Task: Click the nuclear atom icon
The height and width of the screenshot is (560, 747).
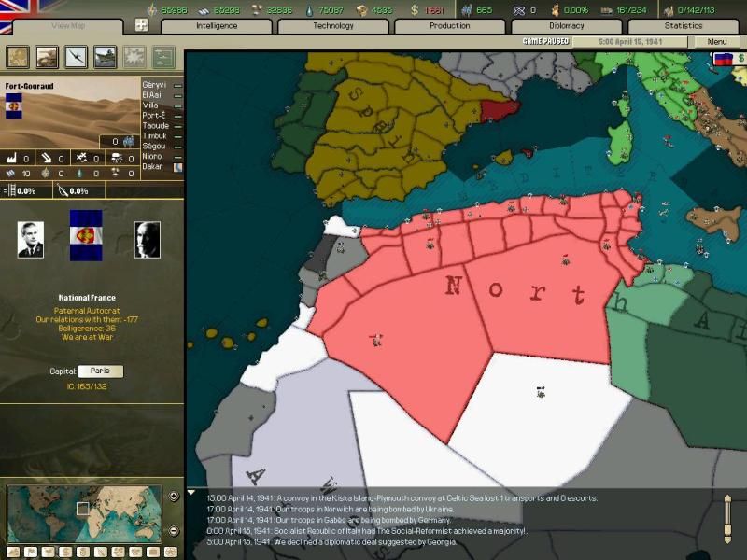Action: (519, 10)
